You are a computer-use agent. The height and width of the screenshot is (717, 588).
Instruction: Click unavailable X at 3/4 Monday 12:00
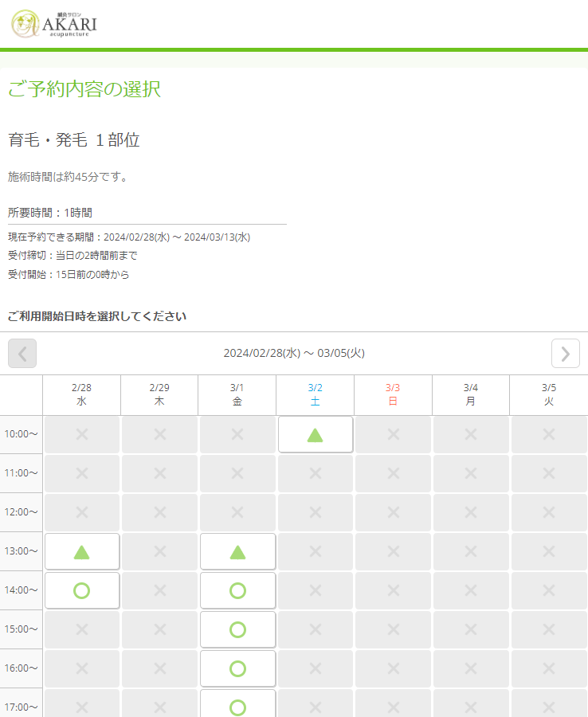coord(471,512)
